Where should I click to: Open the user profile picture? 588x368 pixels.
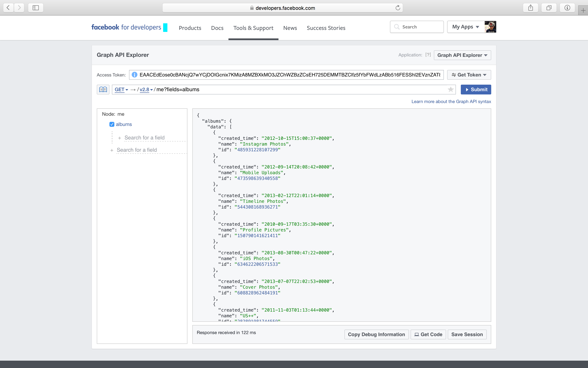pos(490,27)
